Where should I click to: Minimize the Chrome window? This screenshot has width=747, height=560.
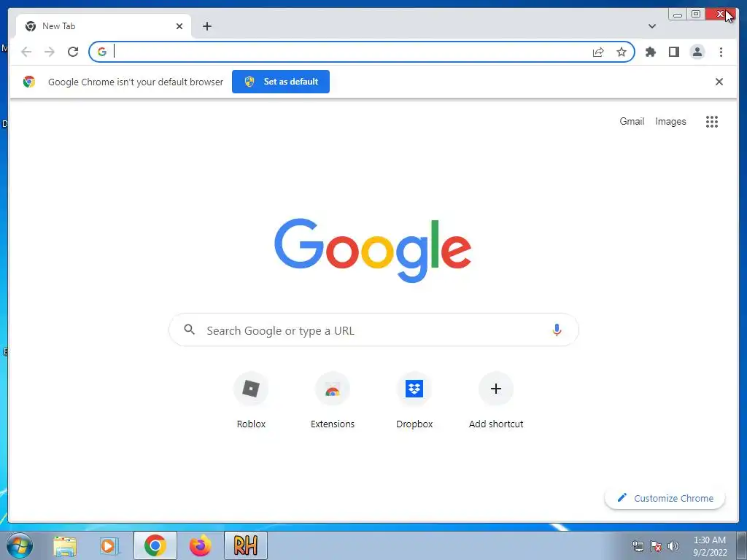[x=677, y=15]
